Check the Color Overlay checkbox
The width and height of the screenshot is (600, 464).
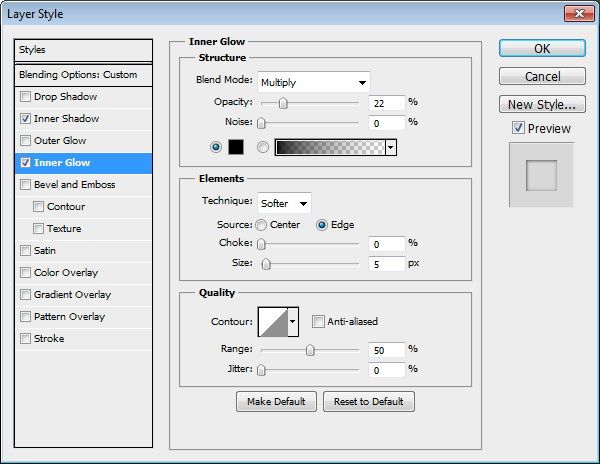[x=25, y=272]
